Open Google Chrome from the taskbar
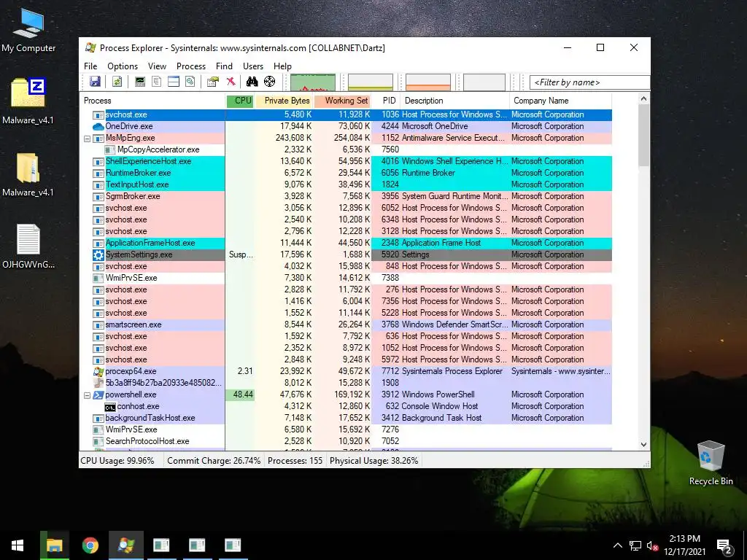This screenshot has height=560, width=747. coord(90,545)
